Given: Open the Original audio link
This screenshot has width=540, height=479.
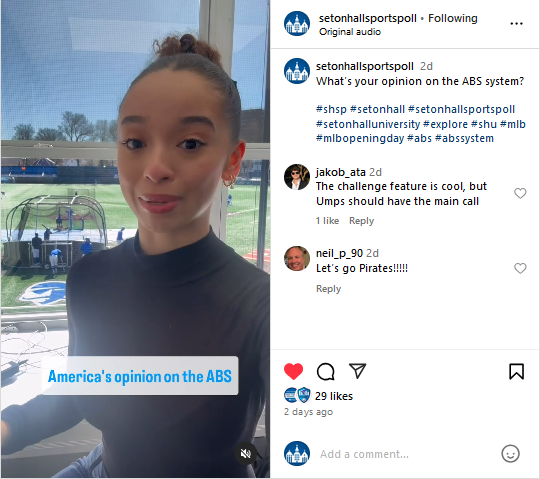Looking at the screenshot, I should pos(350,32).
